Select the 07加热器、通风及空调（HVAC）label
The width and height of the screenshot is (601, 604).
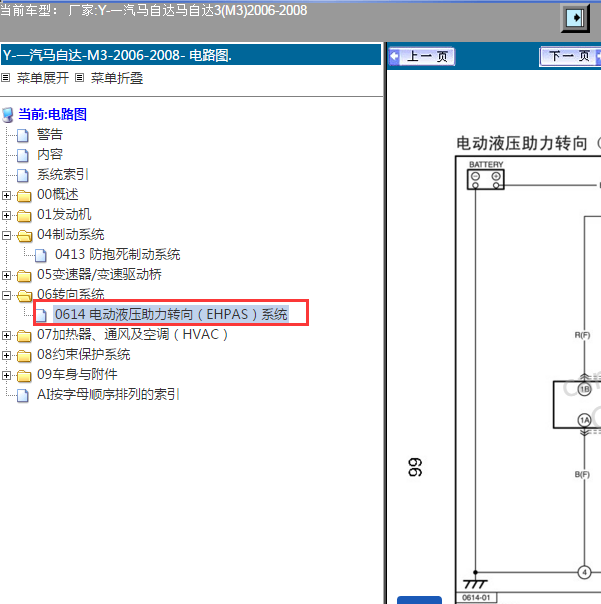coord(133,335)
